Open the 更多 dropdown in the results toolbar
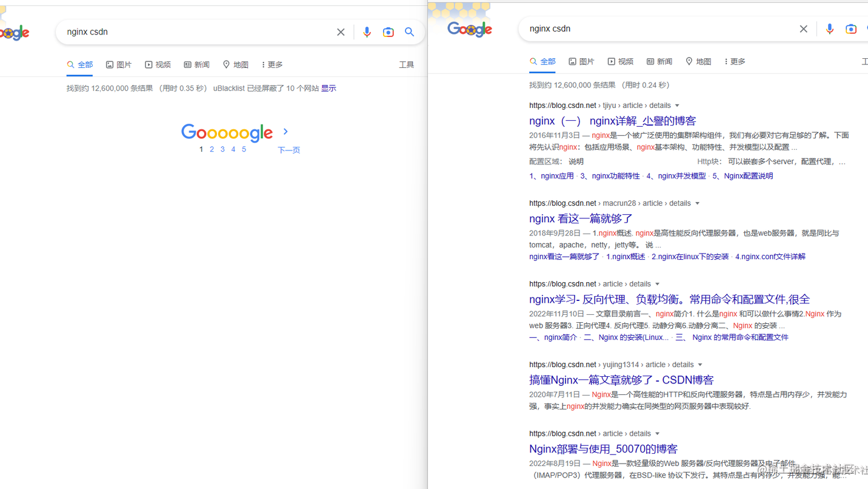This screenshot has height=489, width=868. click(x=271, y=64)
